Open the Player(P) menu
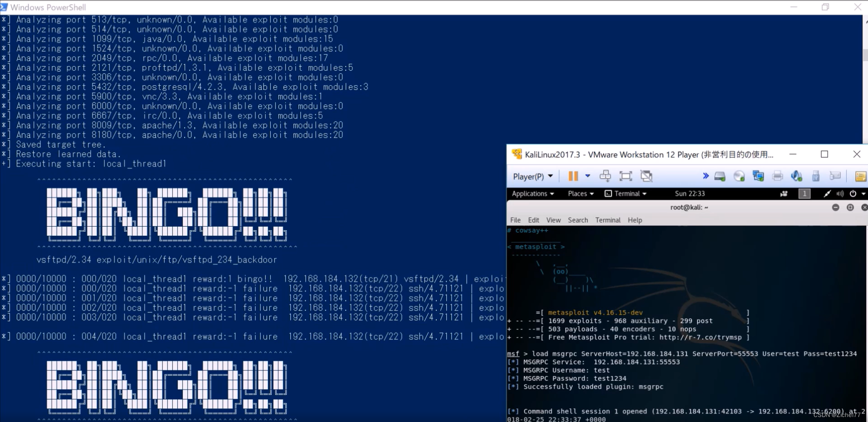 (533, 176)
